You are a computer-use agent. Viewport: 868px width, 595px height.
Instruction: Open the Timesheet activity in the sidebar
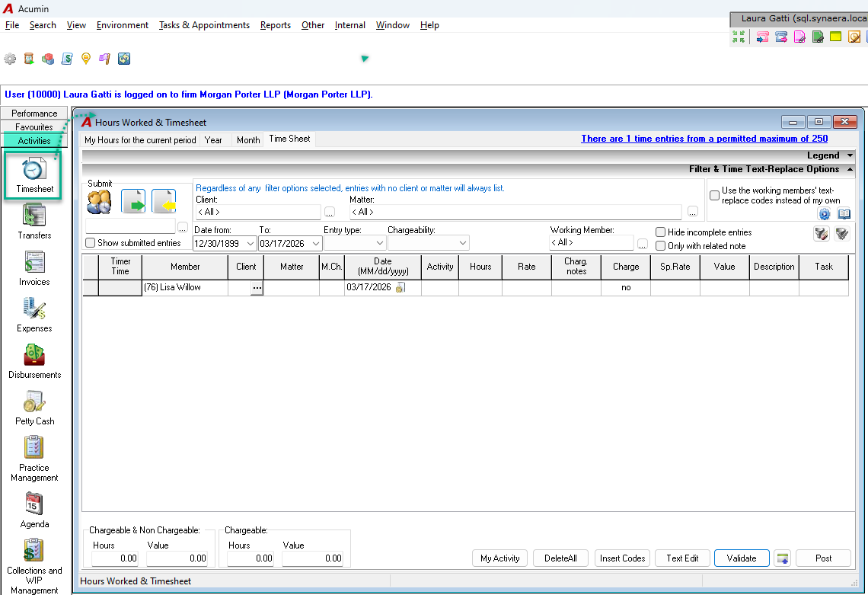[x=34, y=174]
